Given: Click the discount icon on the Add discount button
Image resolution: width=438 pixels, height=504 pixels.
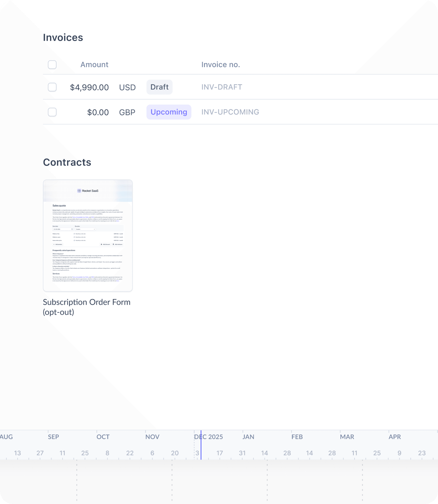Looking at the screenshot, I should [x=101, y=244].
